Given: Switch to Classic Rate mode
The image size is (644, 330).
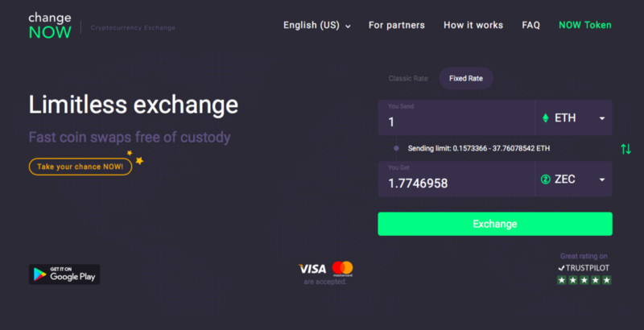Looking at the screenshot, I should pyautogui.click(x=408, y=79).
